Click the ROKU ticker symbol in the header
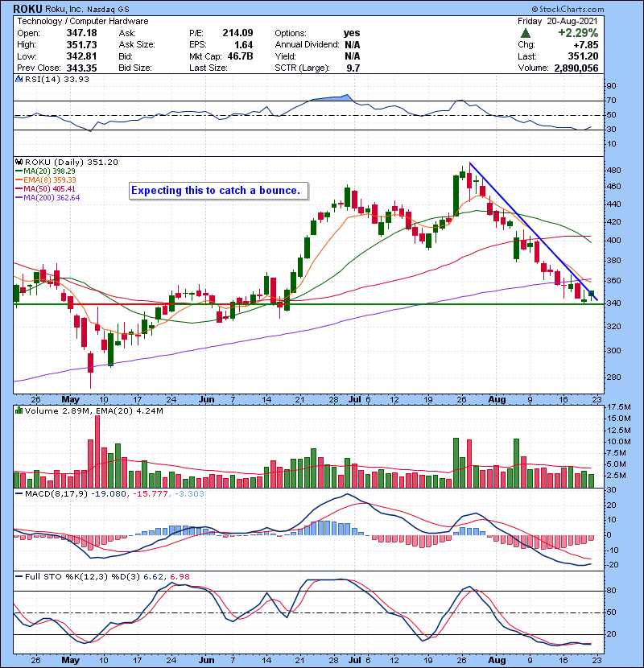644x668 pixels. 27,9
